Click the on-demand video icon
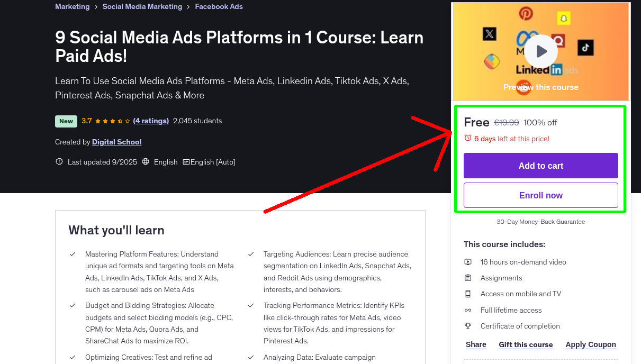The image size is (641, 364). click(467, 262)
